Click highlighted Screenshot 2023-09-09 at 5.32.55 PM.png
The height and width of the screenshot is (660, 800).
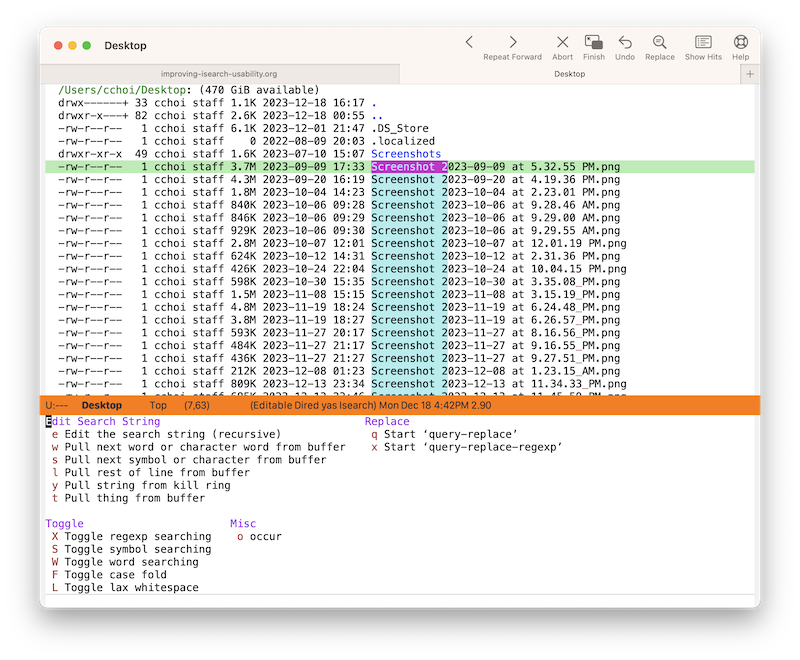coord(495,167)
